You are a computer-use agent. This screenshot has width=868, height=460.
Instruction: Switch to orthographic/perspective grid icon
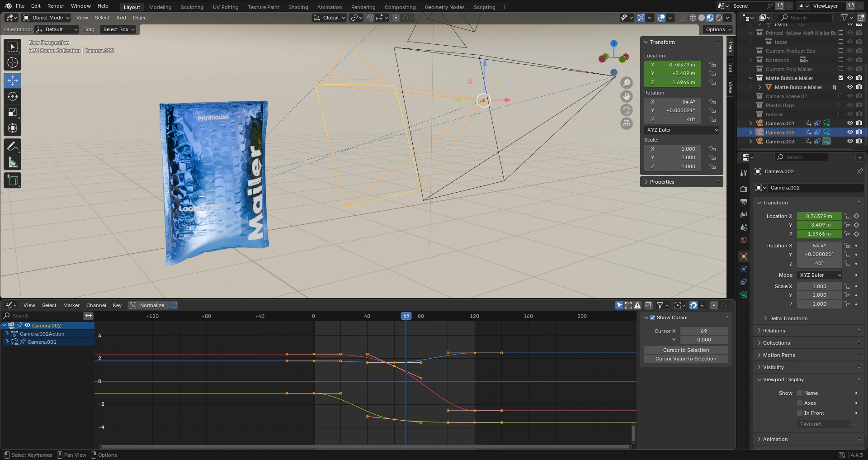click(x=626, y=123)
